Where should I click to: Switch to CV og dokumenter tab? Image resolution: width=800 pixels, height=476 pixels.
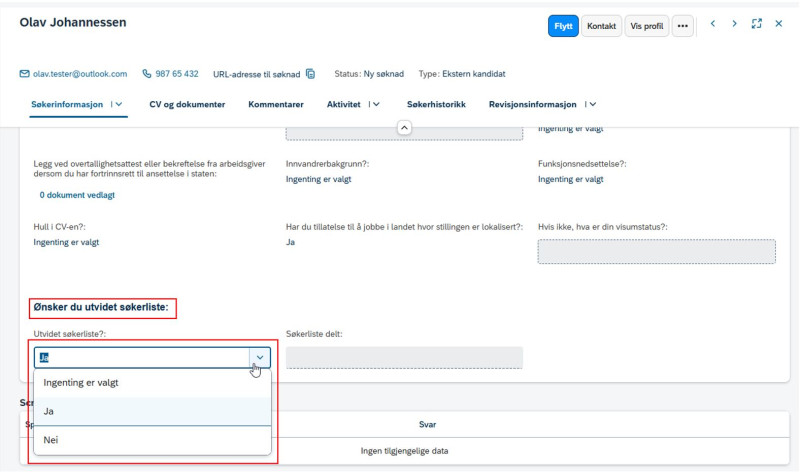[187, 104]
